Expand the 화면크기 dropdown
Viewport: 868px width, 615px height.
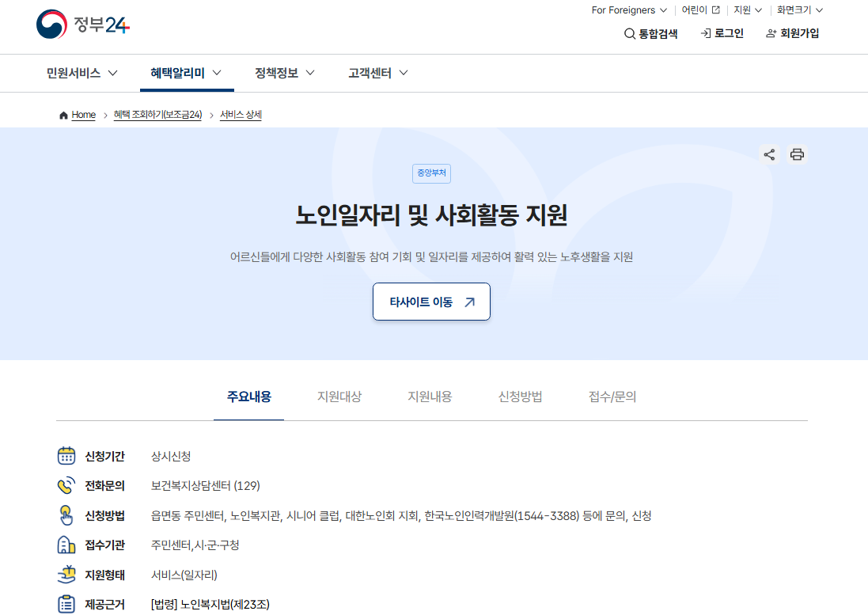pos(799,10)
